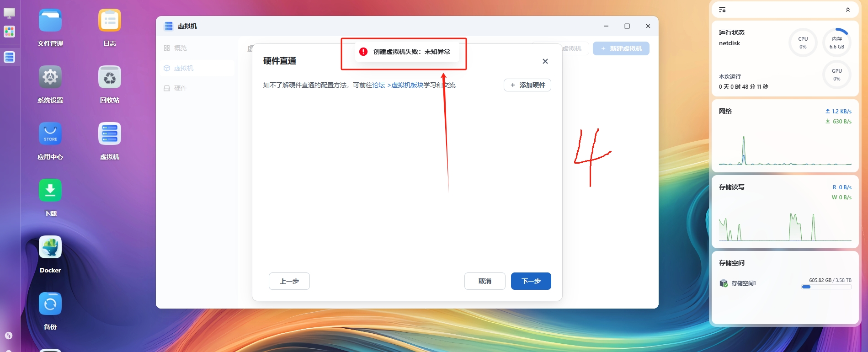Click 下一步 to proceed

click(531, 281)
